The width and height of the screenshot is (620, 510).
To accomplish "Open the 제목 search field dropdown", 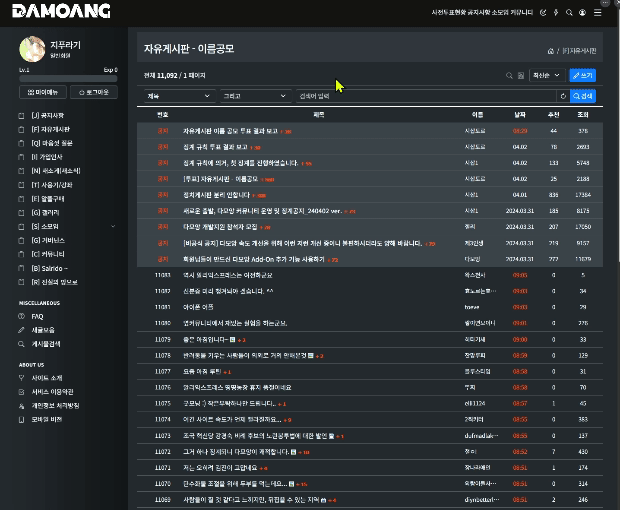I will click(179, 96).
